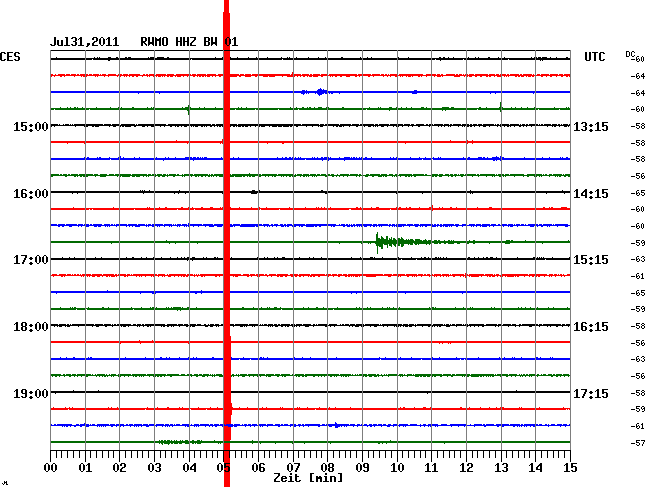The width and height of the screenshot is (650, 494).
Task: Click the Zeit [min] axis title
Action: point(308,478)
